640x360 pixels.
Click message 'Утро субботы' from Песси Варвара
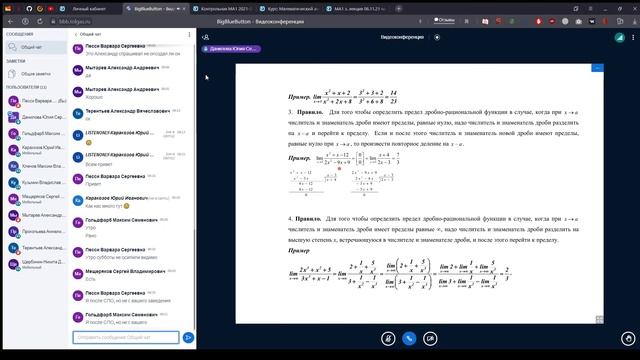tap(121, 258)
